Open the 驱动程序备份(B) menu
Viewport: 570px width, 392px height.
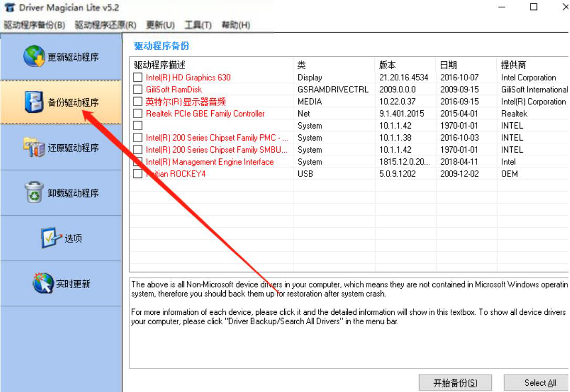point(34,25)
